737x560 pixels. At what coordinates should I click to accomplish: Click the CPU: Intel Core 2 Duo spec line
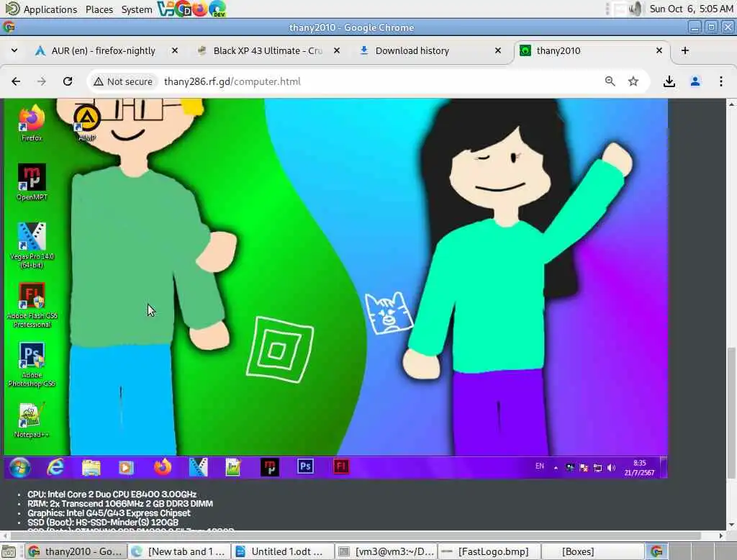pos(112,494)
